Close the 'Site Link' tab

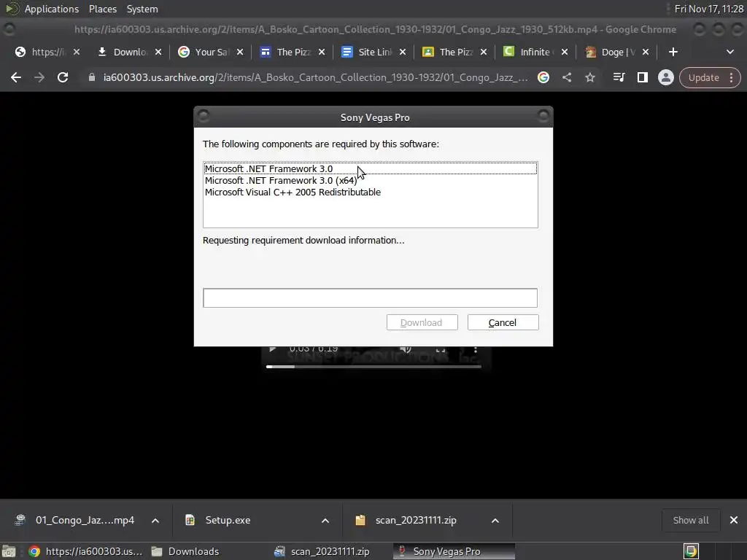tap(403, 52)
